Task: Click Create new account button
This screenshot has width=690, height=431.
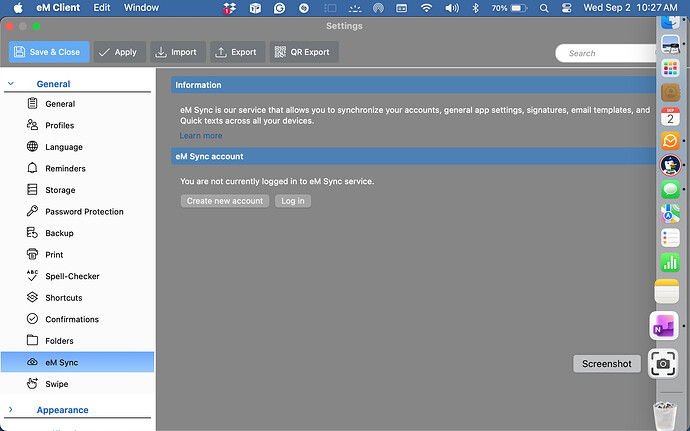Action: click(225, 201)
